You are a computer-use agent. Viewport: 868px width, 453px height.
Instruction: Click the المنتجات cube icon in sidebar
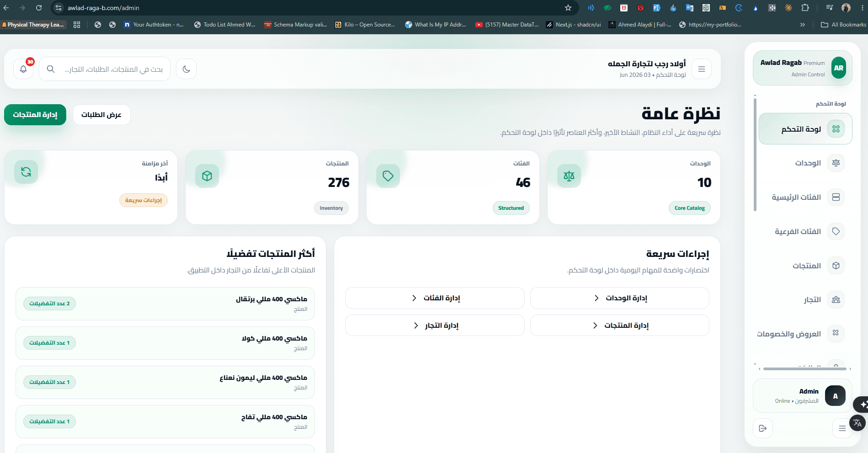836,266
